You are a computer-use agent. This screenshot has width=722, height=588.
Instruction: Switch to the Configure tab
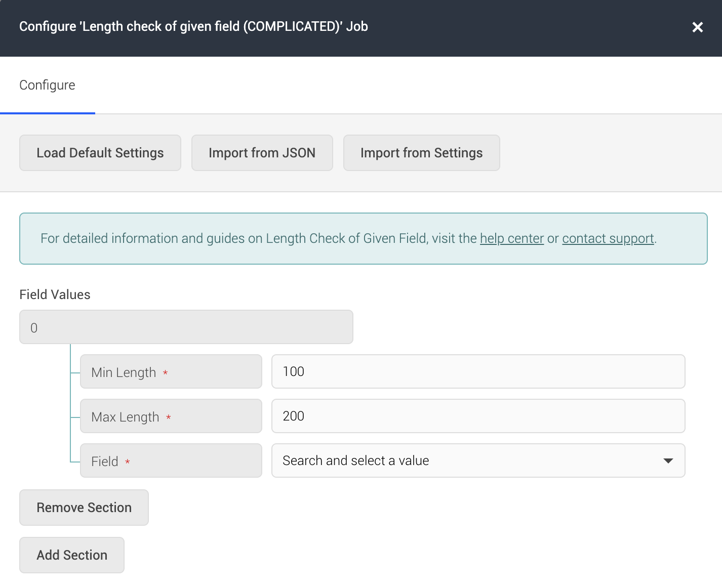47,85
